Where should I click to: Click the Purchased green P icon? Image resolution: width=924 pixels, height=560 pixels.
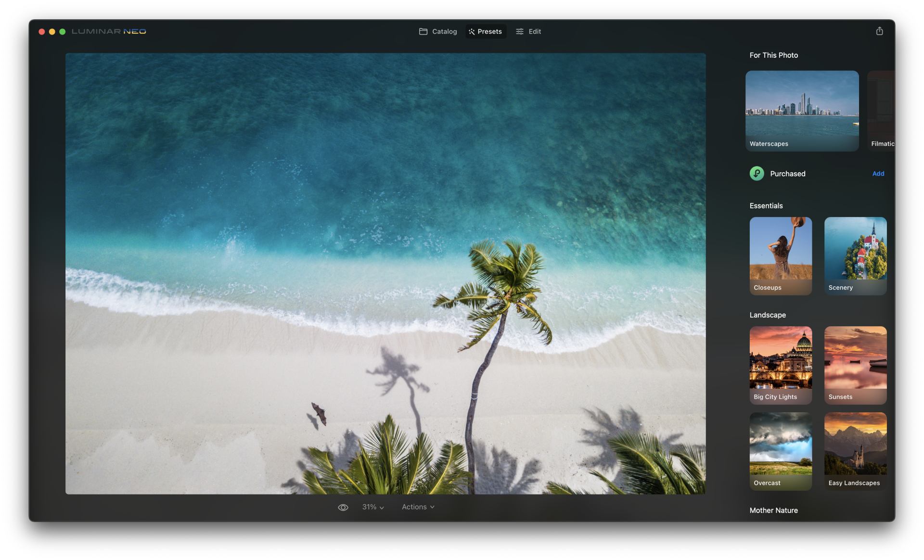pyautogui.click(x=757, y=174)
